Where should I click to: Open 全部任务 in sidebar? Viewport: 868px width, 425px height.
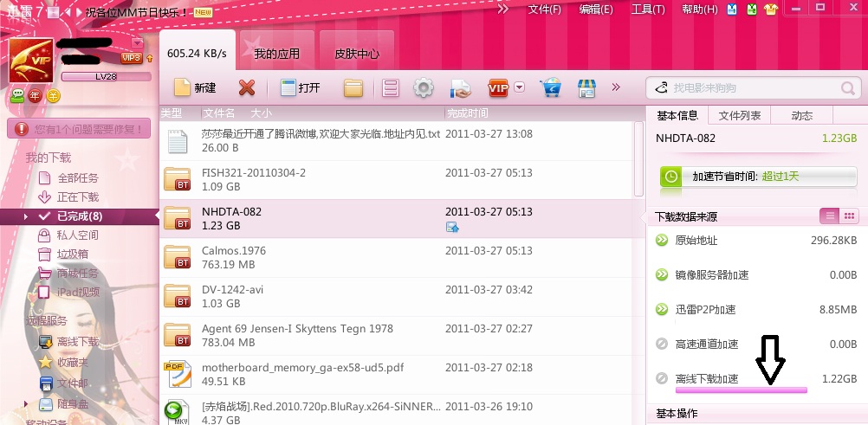pos(68,178)
